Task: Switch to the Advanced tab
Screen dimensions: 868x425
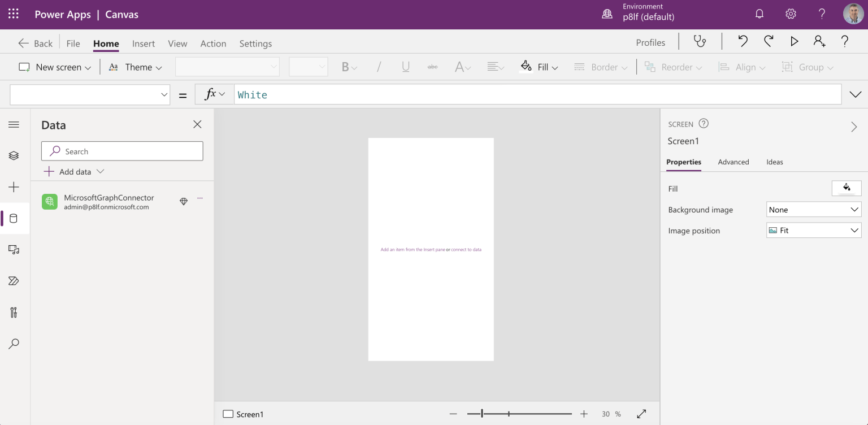Action: point(733,162)
